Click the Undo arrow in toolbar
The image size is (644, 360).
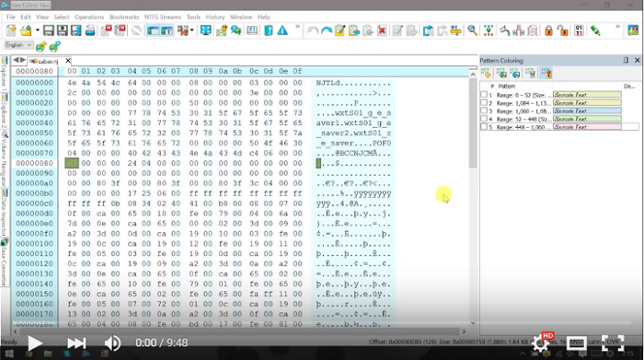tap(313, 30)
